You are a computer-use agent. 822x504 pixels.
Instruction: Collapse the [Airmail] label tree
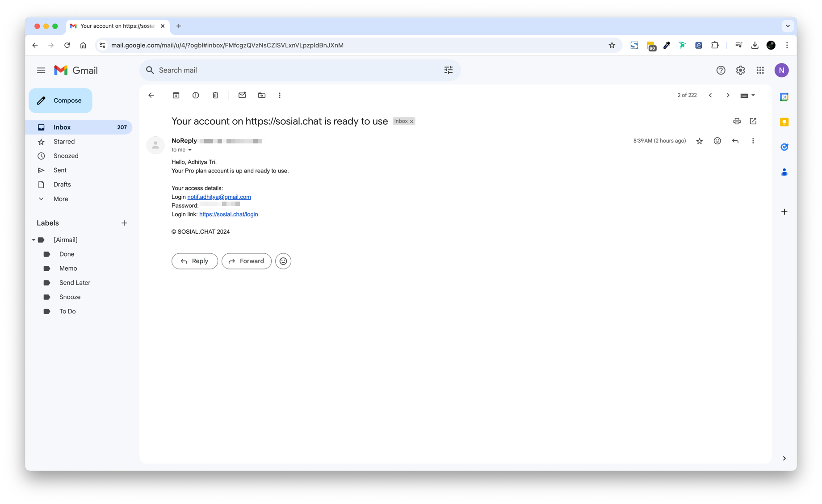click(34, 240)
